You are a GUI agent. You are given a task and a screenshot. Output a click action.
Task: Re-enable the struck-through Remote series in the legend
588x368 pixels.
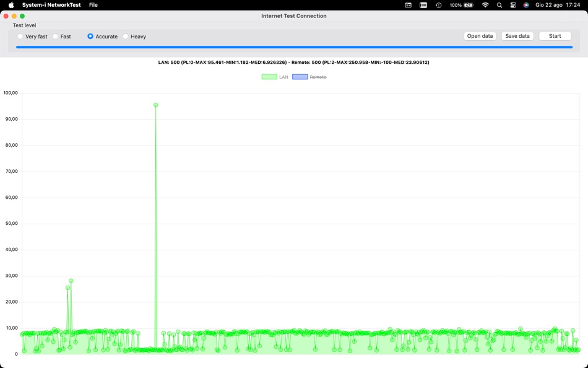click(318, 76)
